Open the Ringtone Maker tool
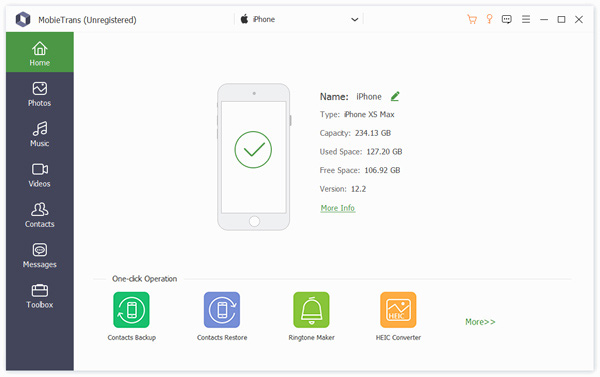 311,316
